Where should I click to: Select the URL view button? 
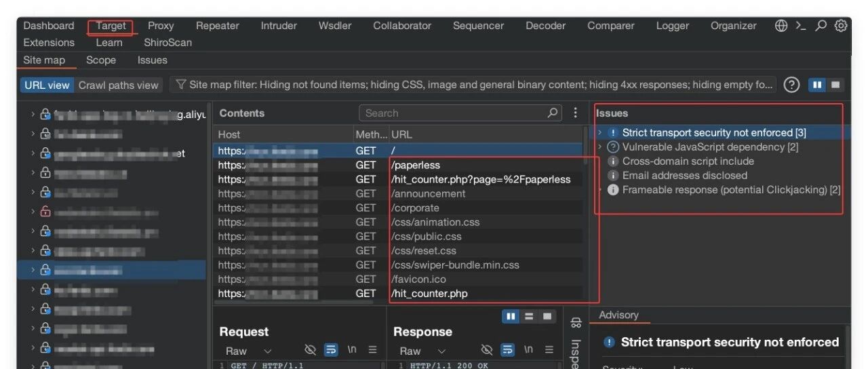point(47,85)
